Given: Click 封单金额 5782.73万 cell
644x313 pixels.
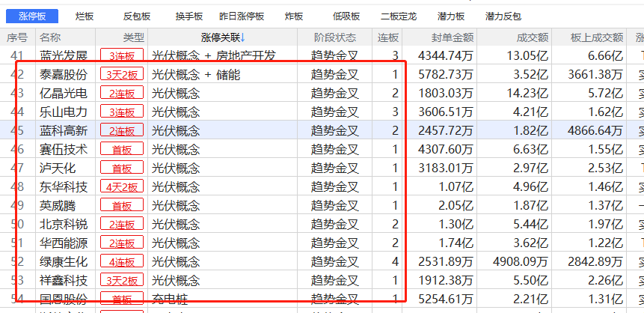Looking at the screenshot, I should pyautogui.click(x=446, y=74).
